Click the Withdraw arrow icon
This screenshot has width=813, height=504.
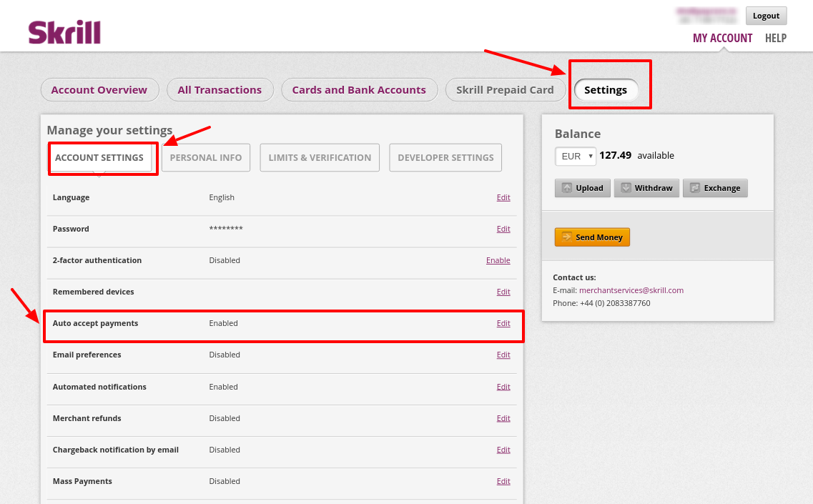tap(626, 188)
